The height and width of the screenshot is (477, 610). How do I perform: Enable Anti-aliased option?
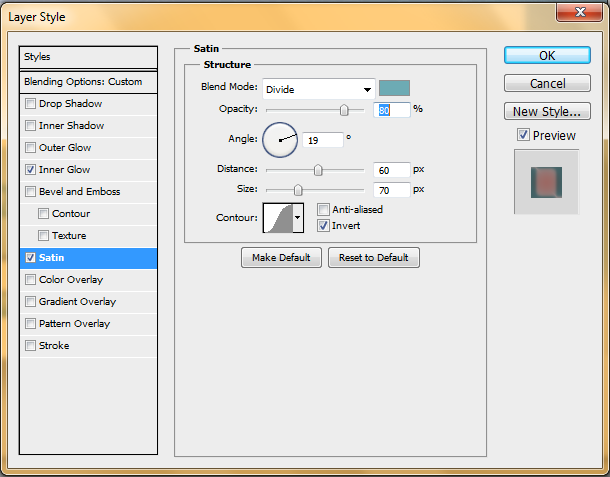(323, 210)
